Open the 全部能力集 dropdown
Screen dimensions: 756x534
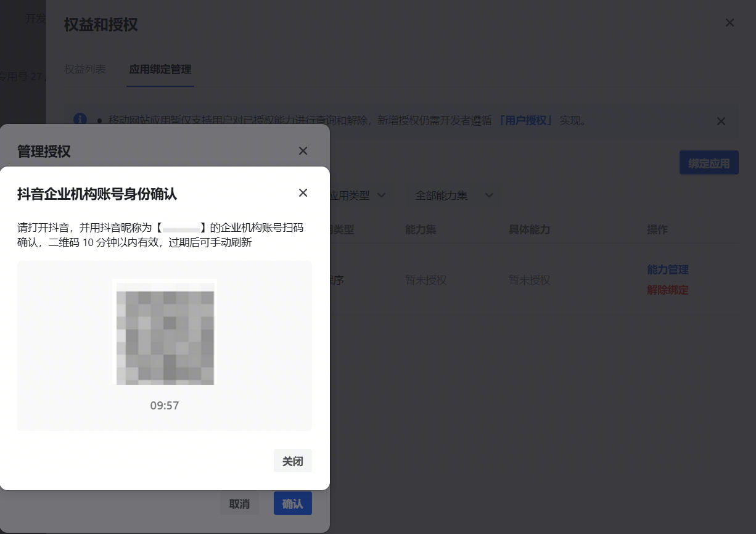tap(454, 195)
